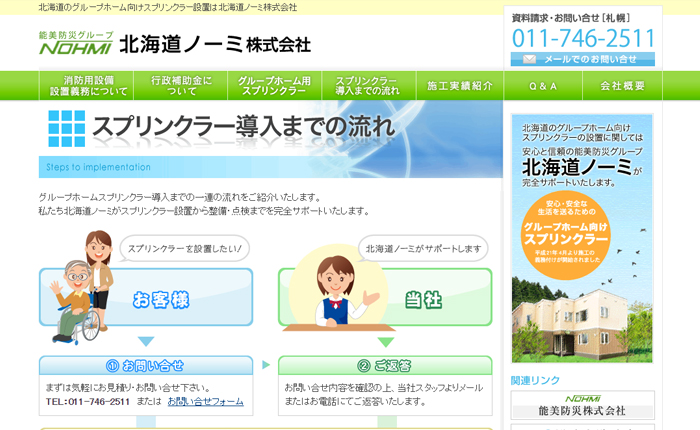The image size is (700, 430).
Task: Click the top tagline 北海道のグループホーム向け text
Action: pyautogui.click(x=167, y=7)
